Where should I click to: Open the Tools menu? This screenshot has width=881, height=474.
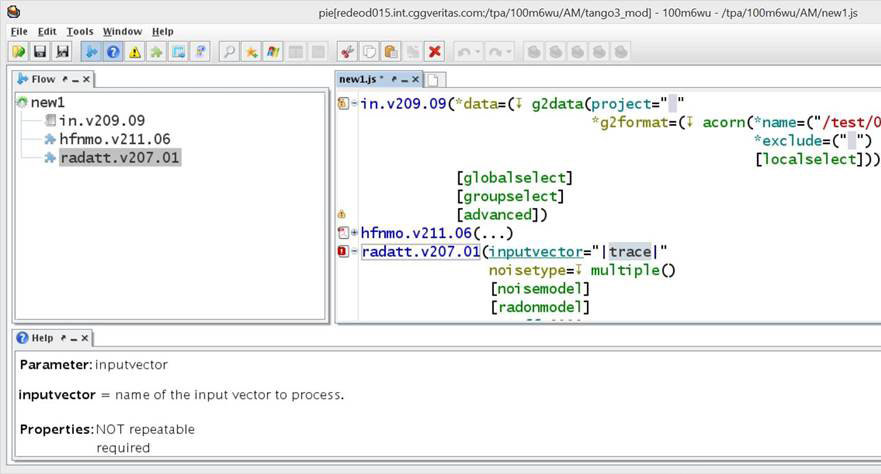click(x=80, y=31)
